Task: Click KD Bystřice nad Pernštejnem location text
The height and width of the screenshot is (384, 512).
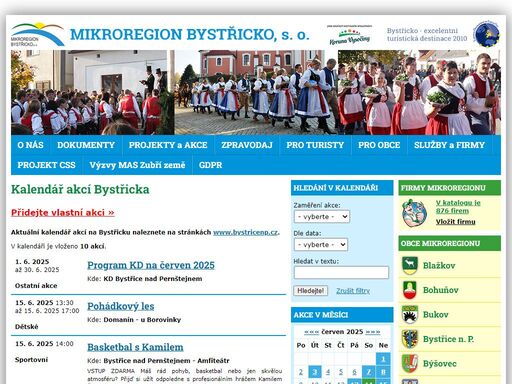Action: coord(153,279)
